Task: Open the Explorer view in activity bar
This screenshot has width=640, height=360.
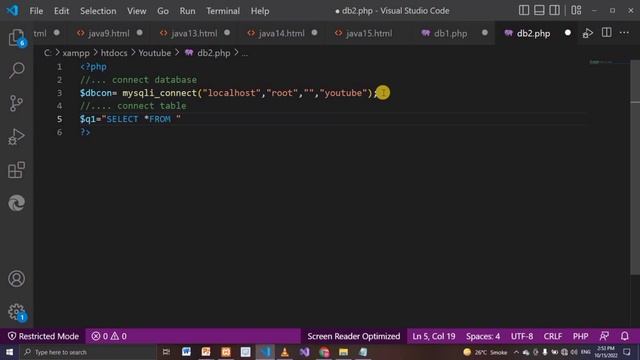Action: [x=16, y=38]
